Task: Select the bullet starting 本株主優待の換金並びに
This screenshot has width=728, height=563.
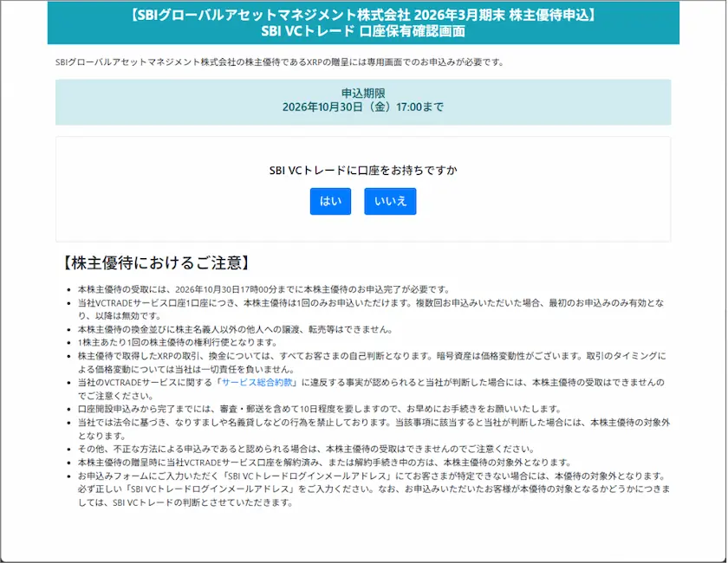Action: click(236, 329)
